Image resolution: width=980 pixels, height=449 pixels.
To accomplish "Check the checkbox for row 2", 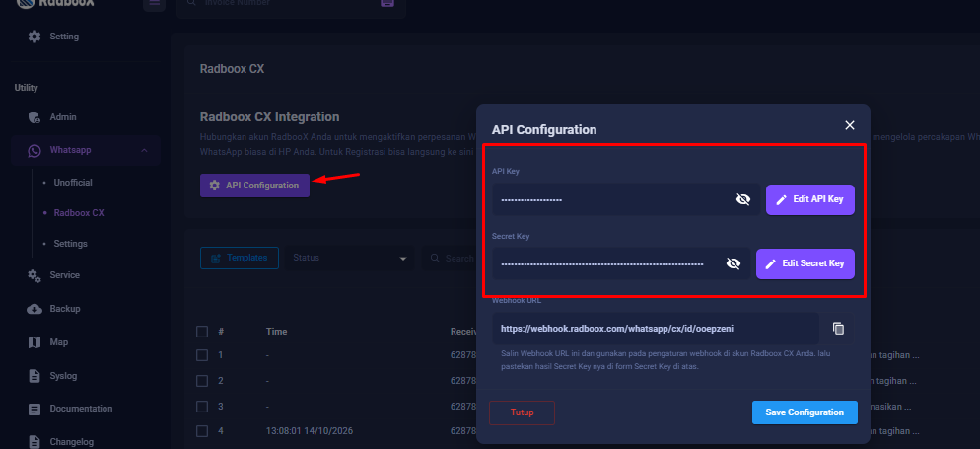I will (x=202, y=381).
